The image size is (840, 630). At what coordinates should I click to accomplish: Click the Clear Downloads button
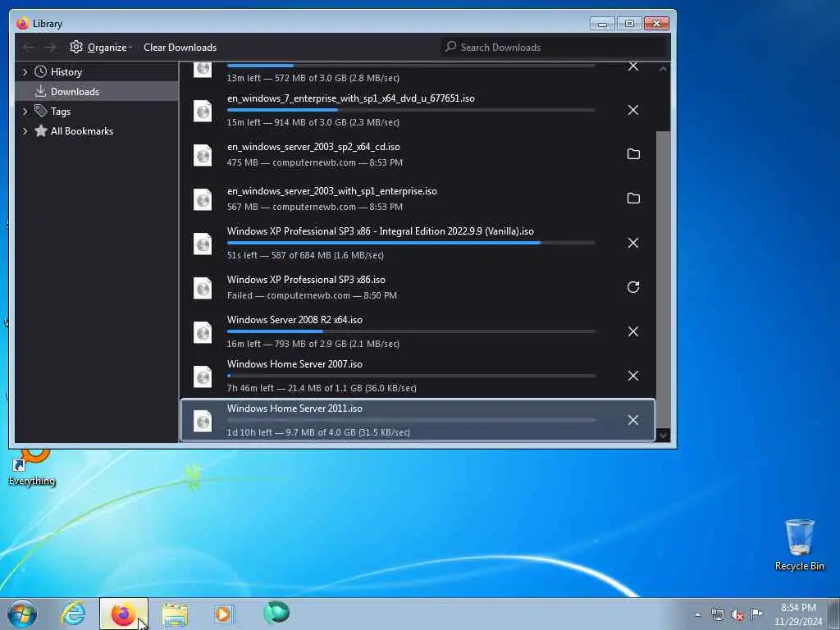180,47
